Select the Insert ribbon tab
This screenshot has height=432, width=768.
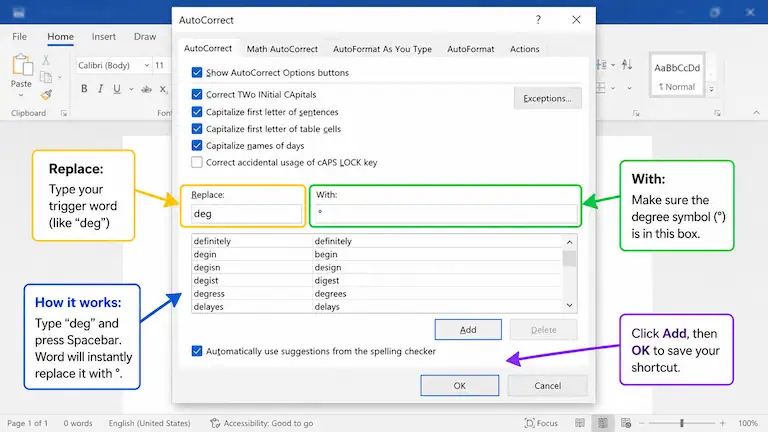[x=104, y=37]
